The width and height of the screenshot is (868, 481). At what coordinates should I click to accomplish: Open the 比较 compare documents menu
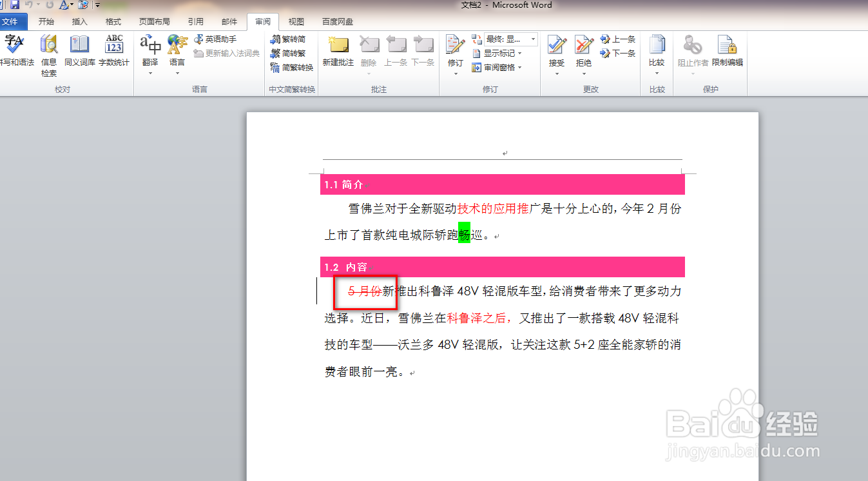point(657,55)
